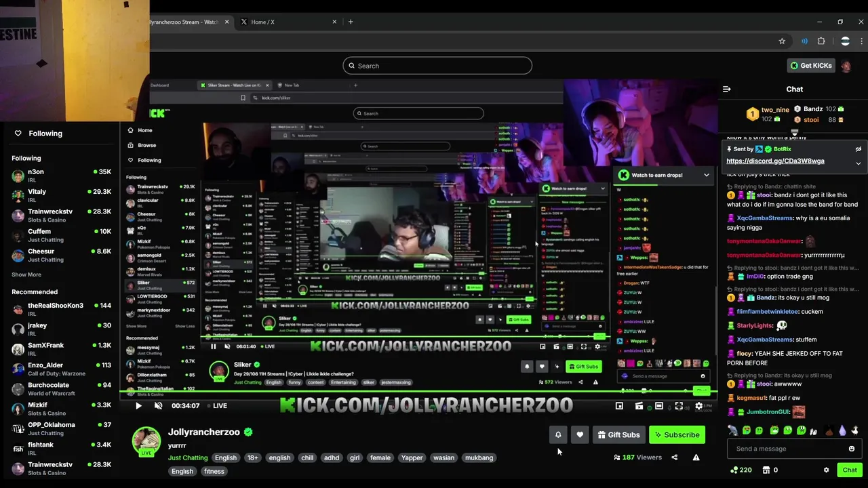Report the stream with warning icon
Image resolution: width=868 pixels, height=488 pixels.
click(696, 457)
